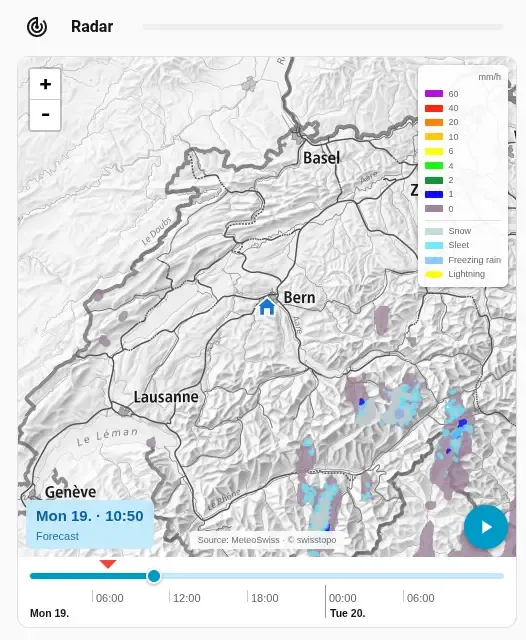Zoom out on the radar map

[x=45, y=115]
